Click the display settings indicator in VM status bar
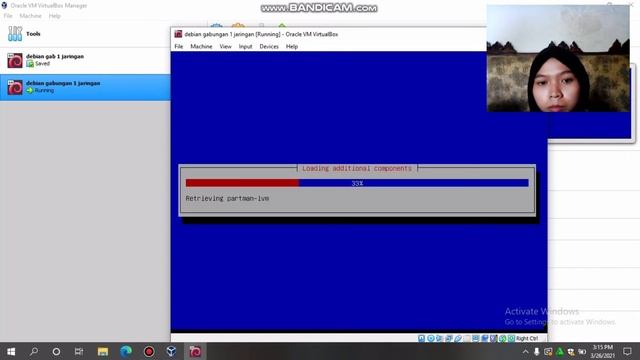640x360 pixels. click(476, 338)
